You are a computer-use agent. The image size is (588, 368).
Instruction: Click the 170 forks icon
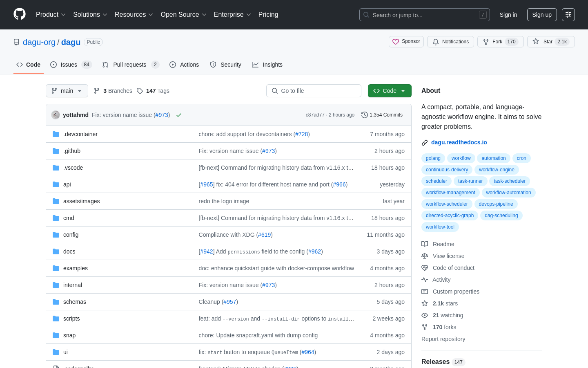coord(425,327)
